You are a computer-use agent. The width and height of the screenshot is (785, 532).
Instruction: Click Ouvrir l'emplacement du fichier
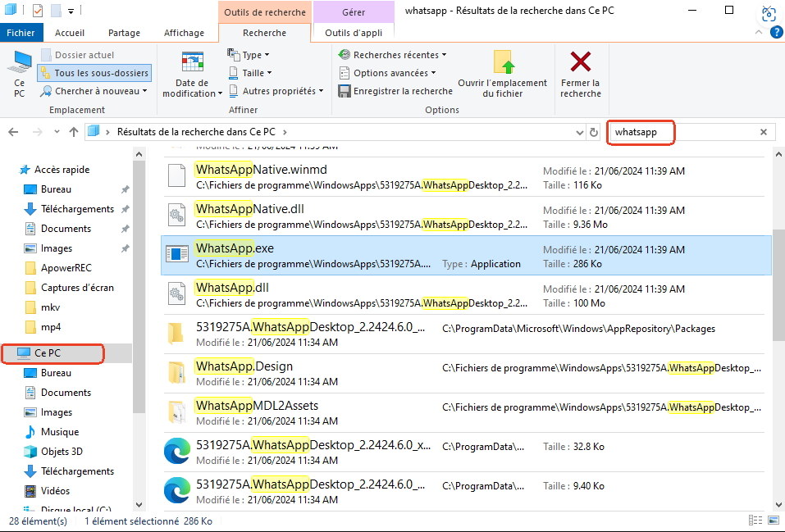click(x=502, y=74)
